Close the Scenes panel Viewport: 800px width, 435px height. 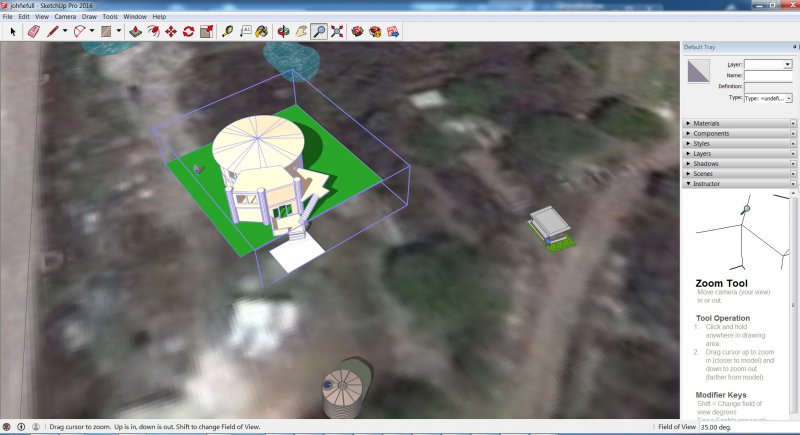click(793, 174)
